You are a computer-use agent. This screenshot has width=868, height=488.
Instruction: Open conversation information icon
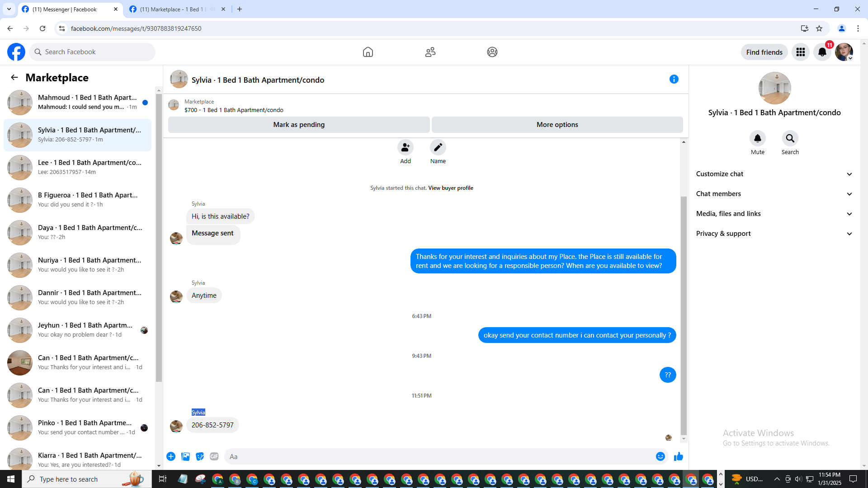[x=674, y=79]
